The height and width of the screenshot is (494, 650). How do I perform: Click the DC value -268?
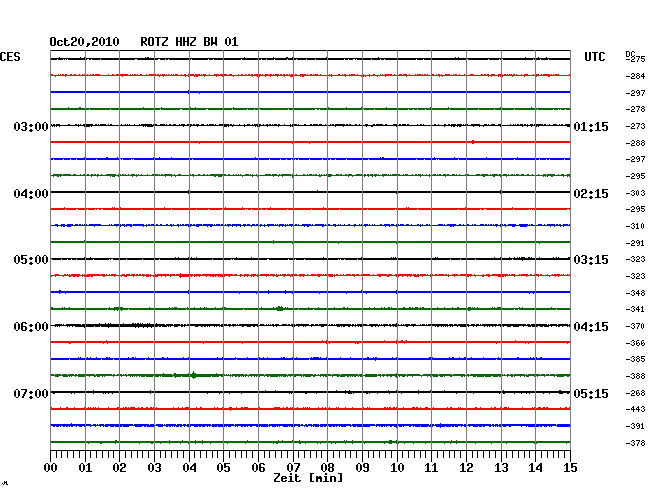tap(635, 393)
